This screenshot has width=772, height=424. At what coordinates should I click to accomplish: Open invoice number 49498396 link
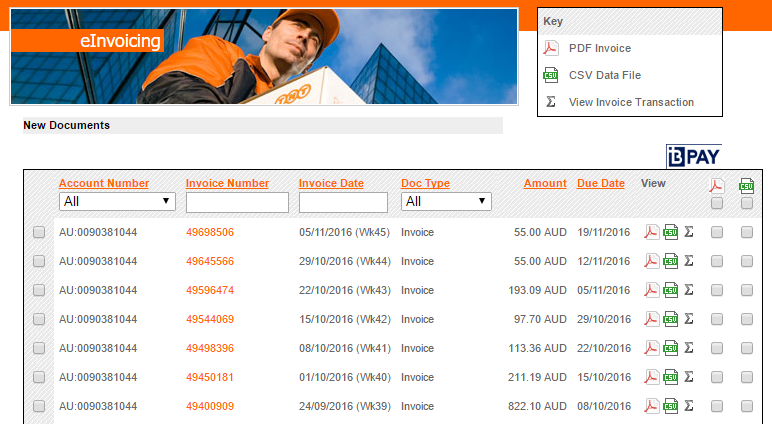pyautogui.click(x=210, y=349)
